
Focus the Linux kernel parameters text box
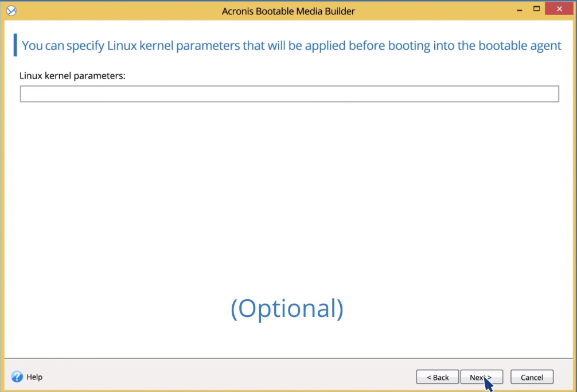tap(290, 94)
